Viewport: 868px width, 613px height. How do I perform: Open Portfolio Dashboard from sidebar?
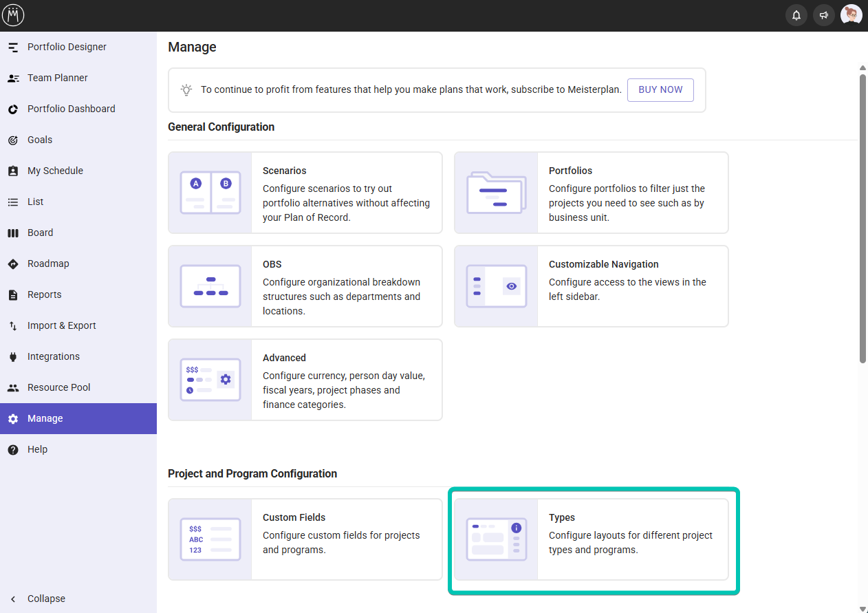click(71, 109)
